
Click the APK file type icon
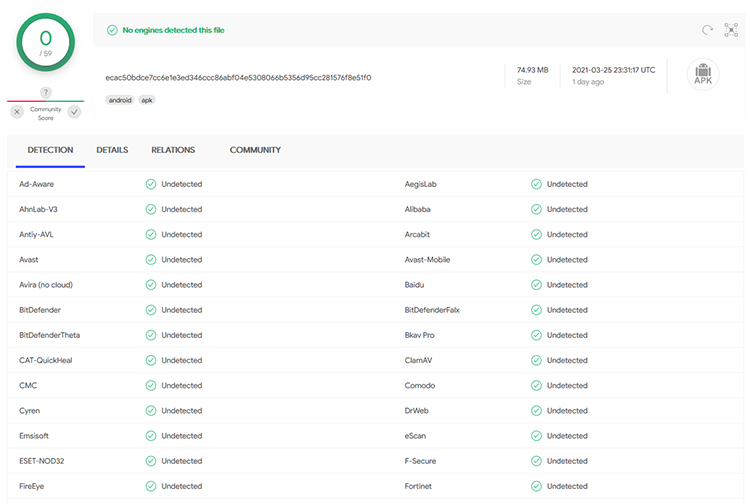pyautogui.click(x=703, y=76)
